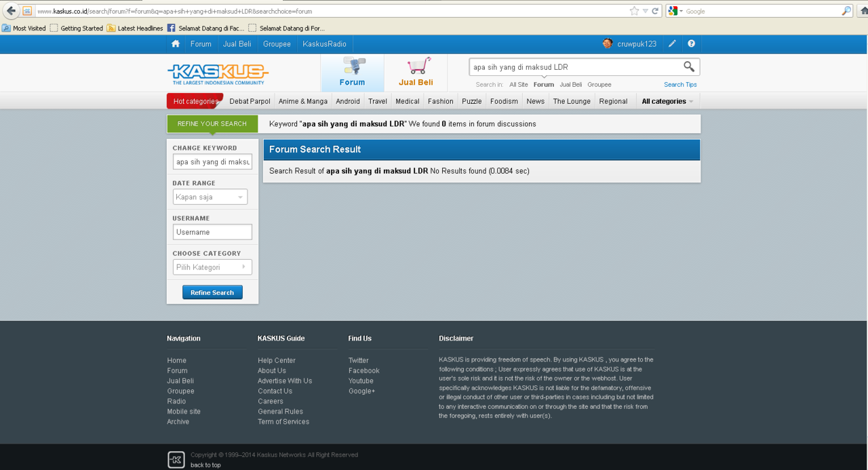The height and width of the screenshot is (470, 868).
Task: Open KaskusRadio in the top blue menu
Action: point(324,43)
